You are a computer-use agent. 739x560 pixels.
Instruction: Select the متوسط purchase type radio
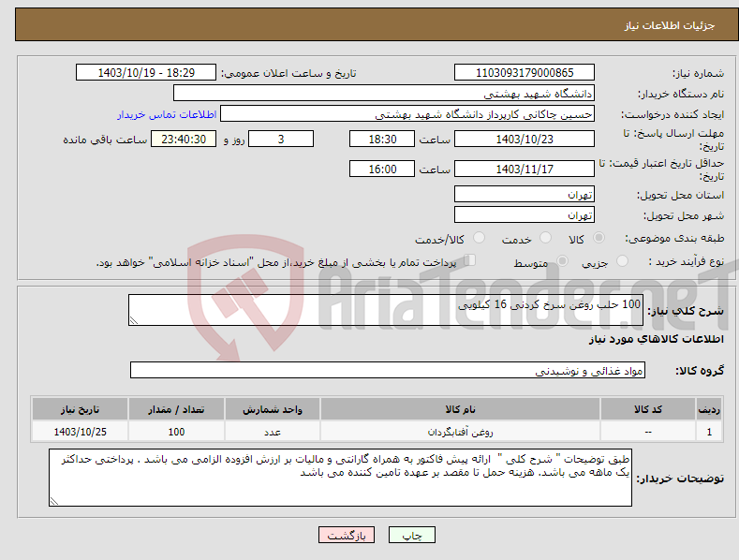pyautogui.click(x=562, y=261)
